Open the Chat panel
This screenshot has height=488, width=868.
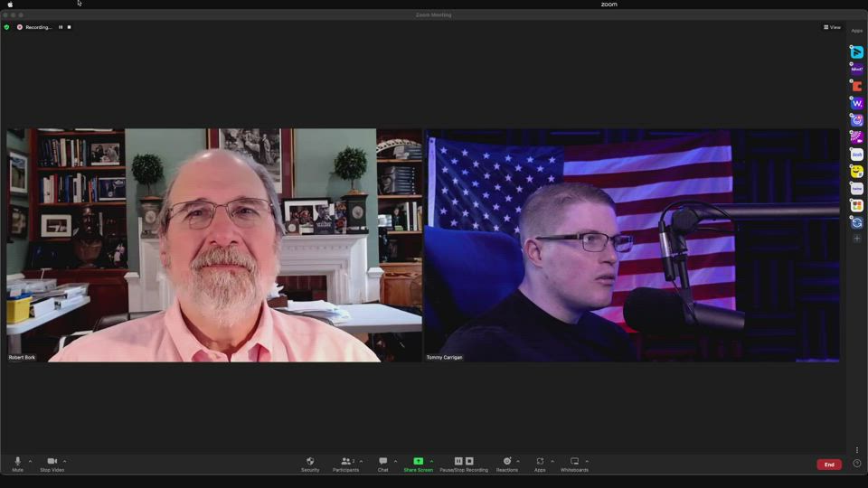tap(382, 464)
